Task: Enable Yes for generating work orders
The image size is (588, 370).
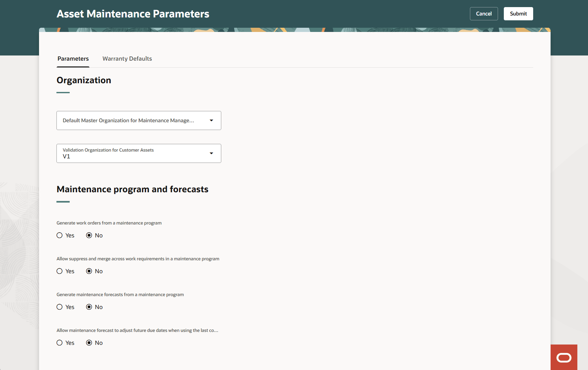Action: 59,235
